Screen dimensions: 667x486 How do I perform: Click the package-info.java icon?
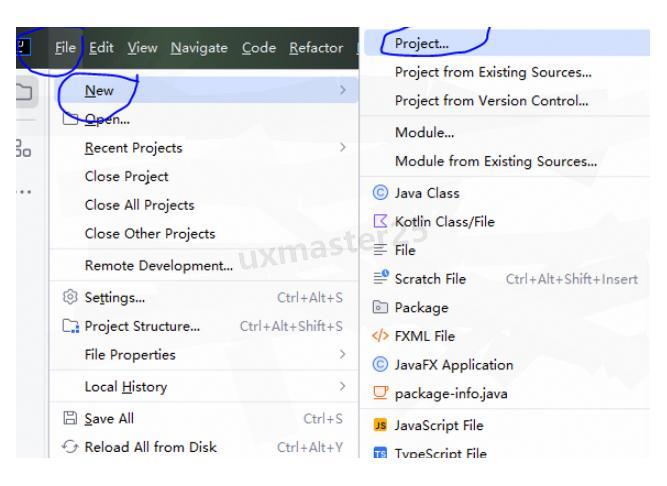click(x=379, y=393)
